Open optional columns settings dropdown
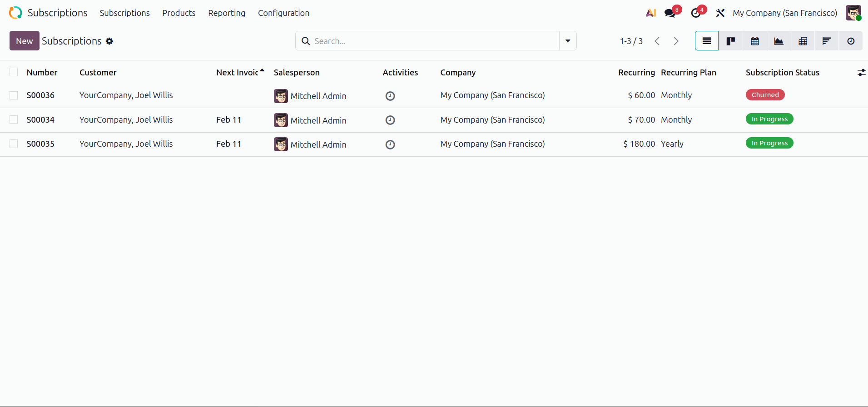This screenshot has height=407, width=868. 861,72
